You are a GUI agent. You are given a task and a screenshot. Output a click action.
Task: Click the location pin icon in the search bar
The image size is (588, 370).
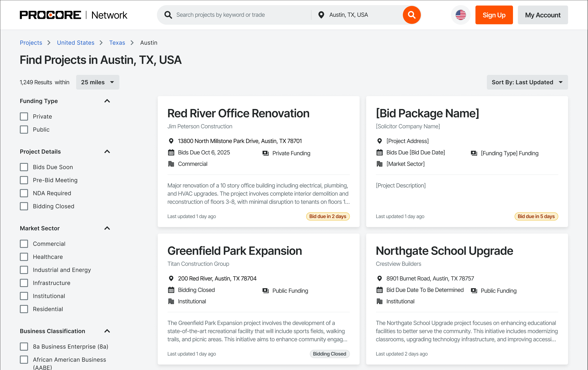click(x=321, y=15)
